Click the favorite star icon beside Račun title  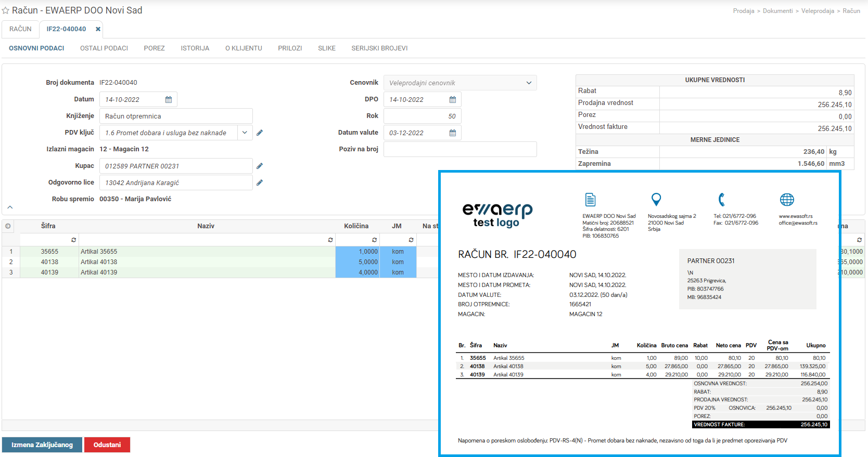tap(6, 11)
